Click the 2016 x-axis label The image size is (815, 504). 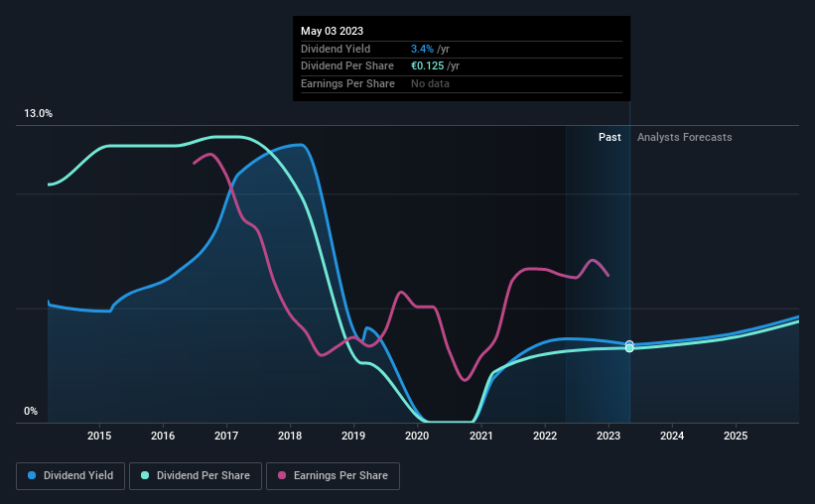163,436
